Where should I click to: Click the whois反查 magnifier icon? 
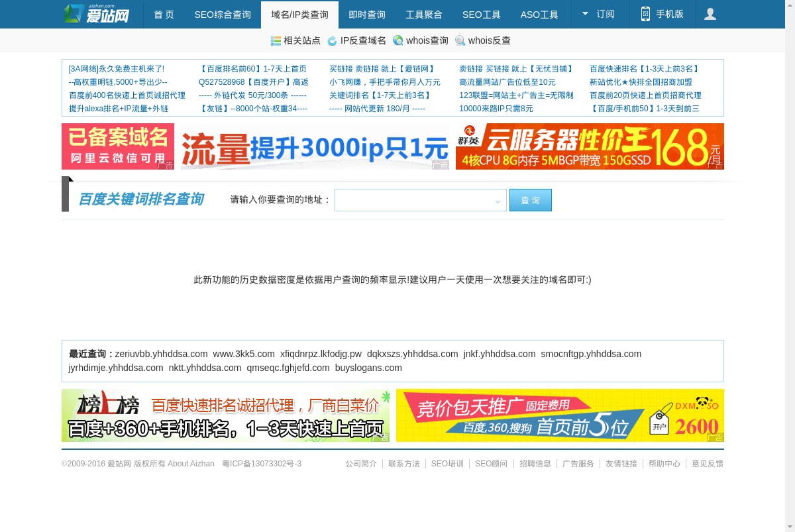point(460,40)
